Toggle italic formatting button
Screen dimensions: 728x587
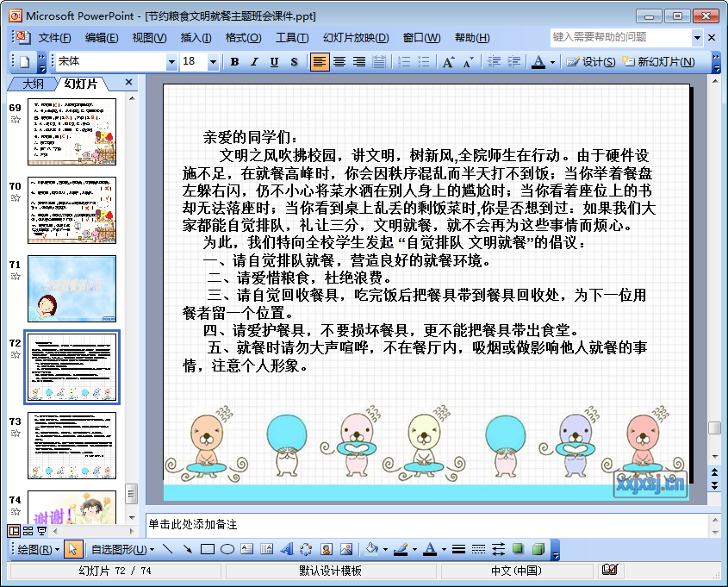254,62
